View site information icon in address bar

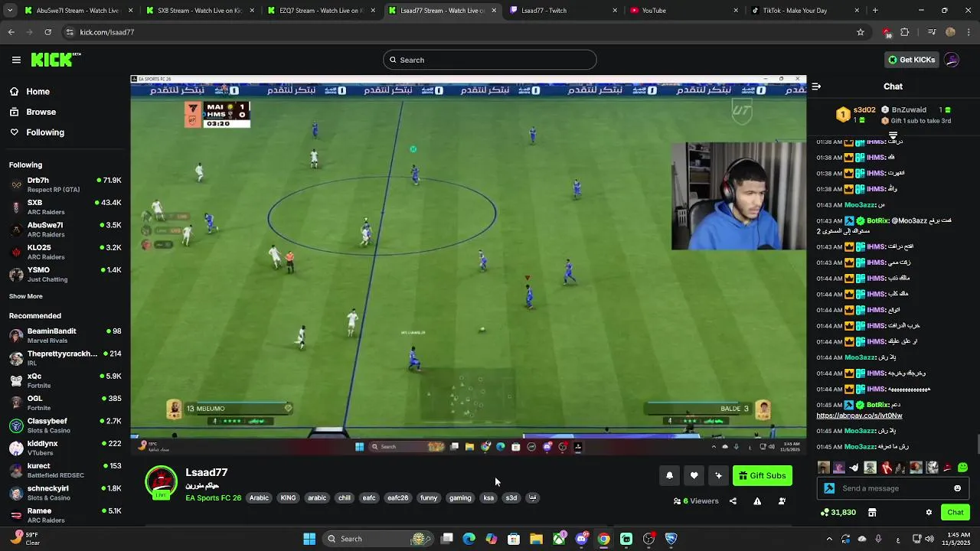point(70,32)
